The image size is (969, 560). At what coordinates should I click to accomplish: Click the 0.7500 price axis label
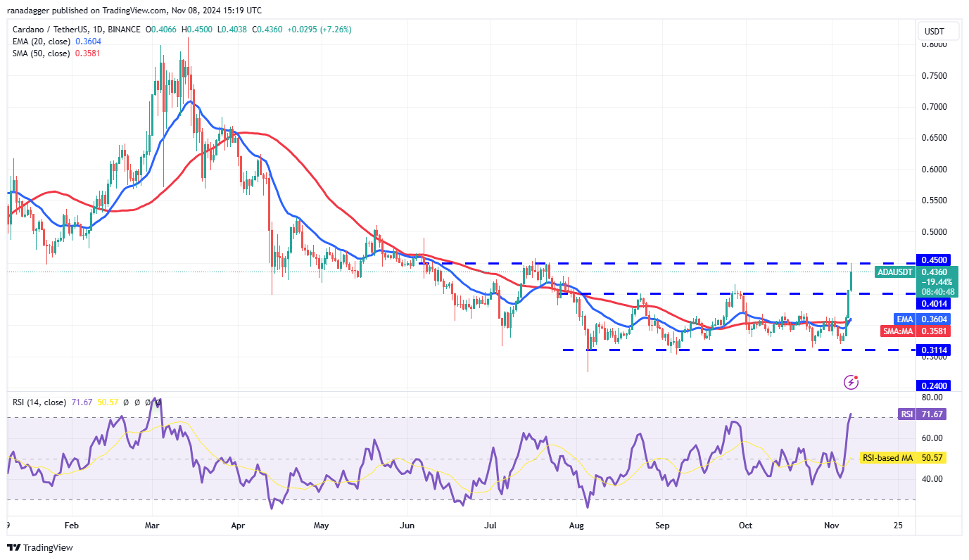pyautogui.click(x=935, y=76)
